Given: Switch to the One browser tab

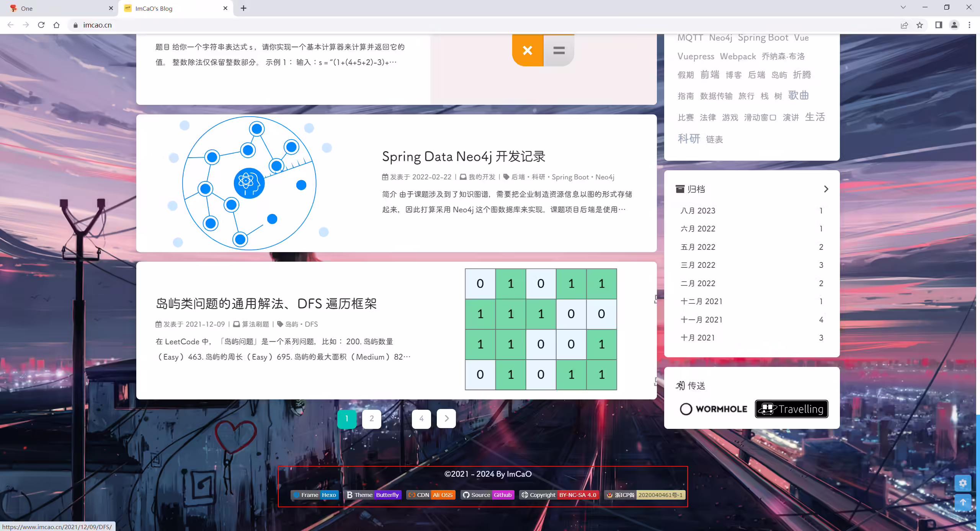Looking at the screenshot, I should tap(59, 8).
